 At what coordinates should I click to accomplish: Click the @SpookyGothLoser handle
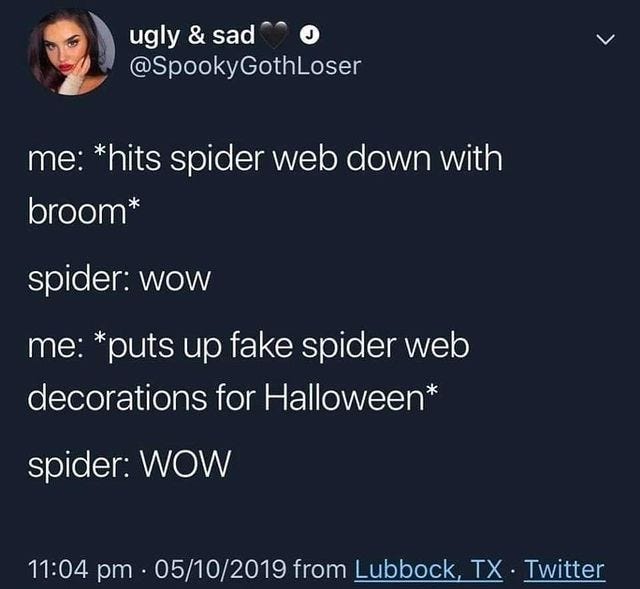pos(245,65)
